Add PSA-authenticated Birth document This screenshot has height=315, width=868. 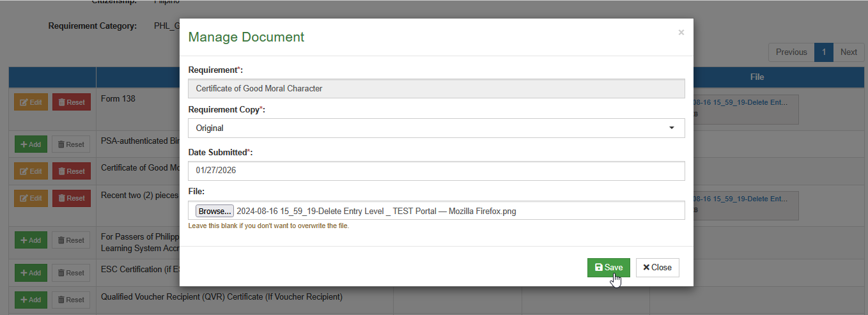coord(31,144)
